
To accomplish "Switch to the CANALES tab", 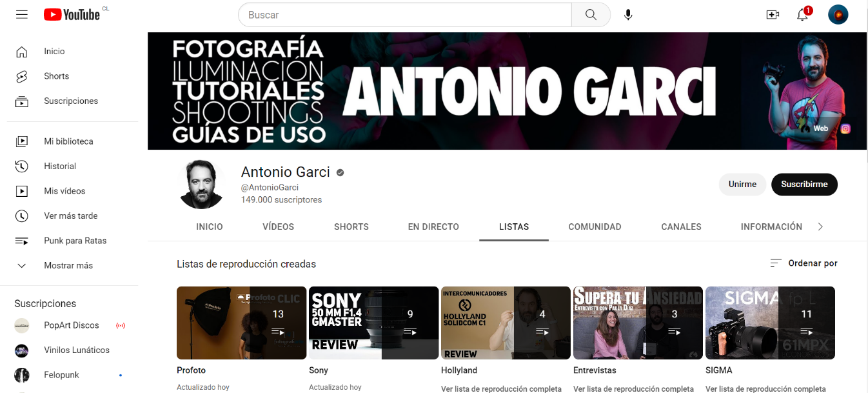I will tap(681, 227).
